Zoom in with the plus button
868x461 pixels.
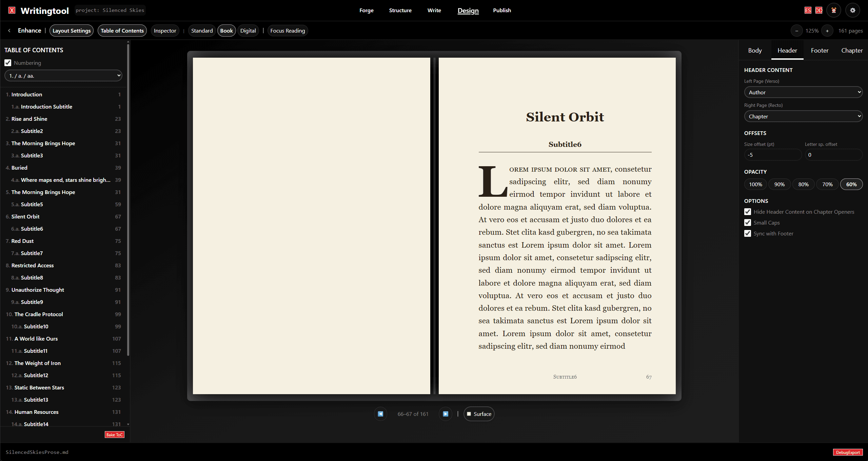point(827,31)
